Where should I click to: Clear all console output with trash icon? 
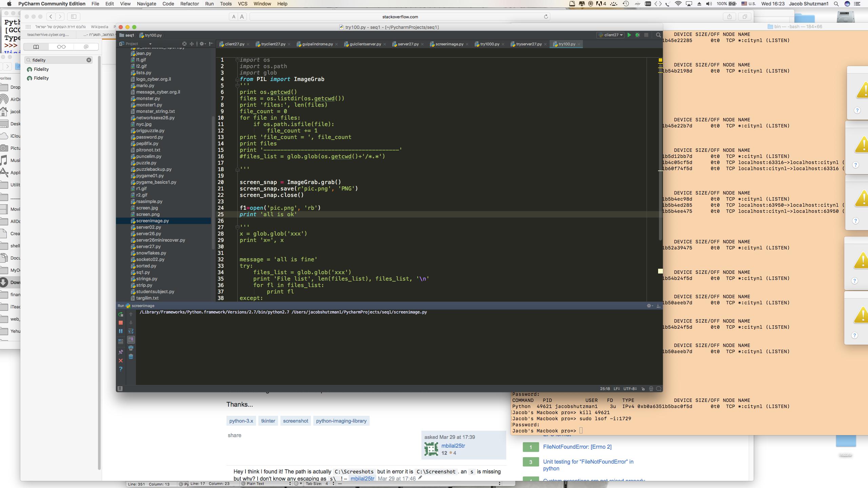point(131,357)
